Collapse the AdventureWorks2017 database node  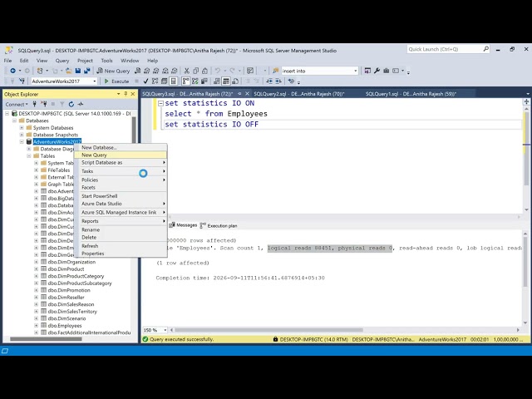[x=22, y=142]
